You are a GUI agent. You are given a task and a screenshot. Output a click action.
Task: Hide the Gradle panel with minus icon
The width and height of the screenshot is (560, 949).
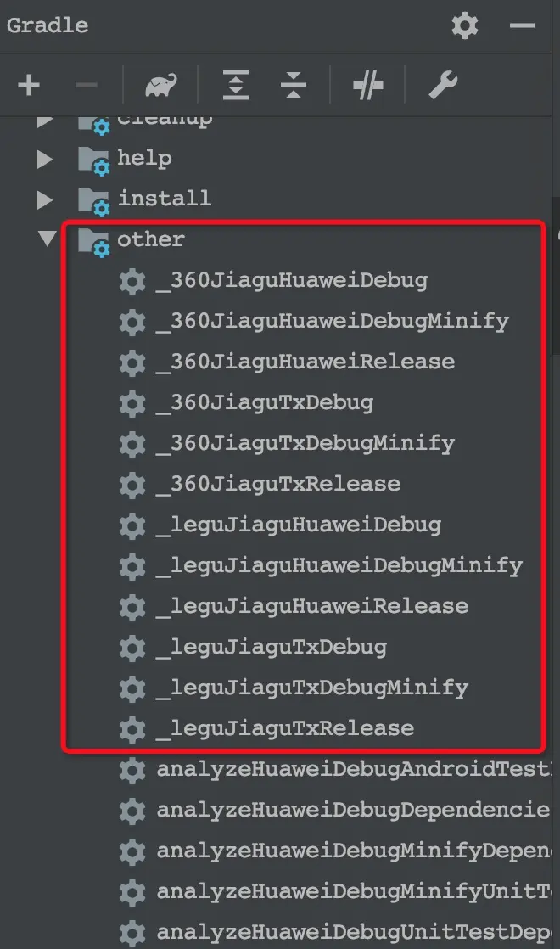click(522, 26)
